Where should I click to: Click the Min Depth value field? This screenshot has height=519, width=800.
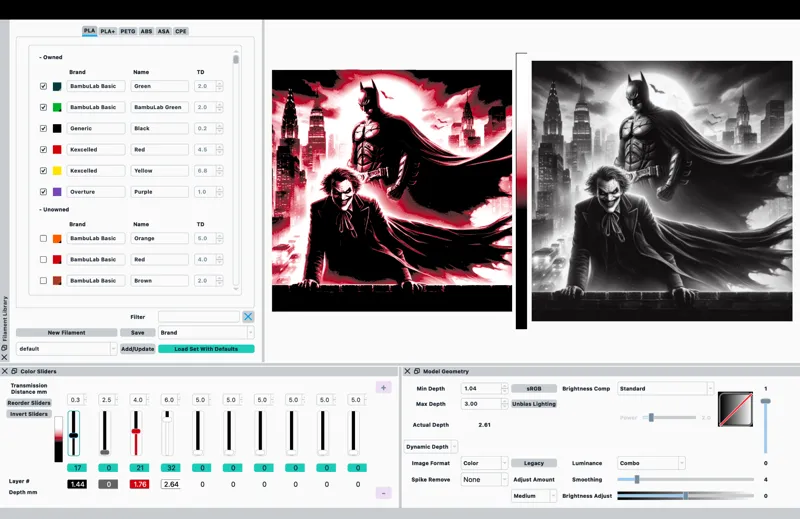point(482,388)
